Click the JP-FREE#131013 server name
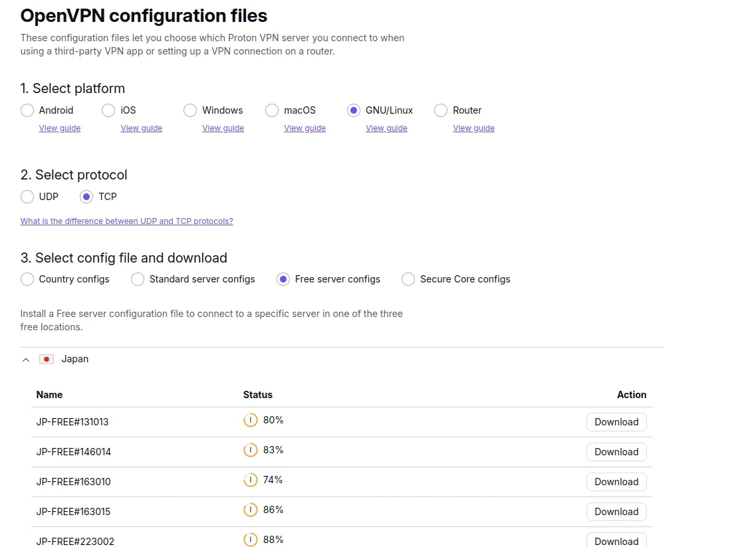The width and height of the screenshot is (756, 549). (72, 422)
